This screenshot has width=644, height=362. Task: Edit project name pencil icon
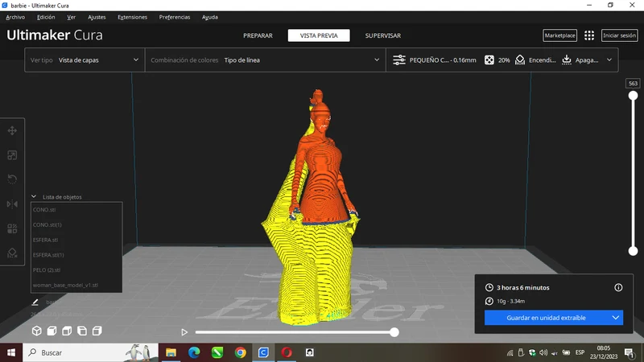[35, 302]
